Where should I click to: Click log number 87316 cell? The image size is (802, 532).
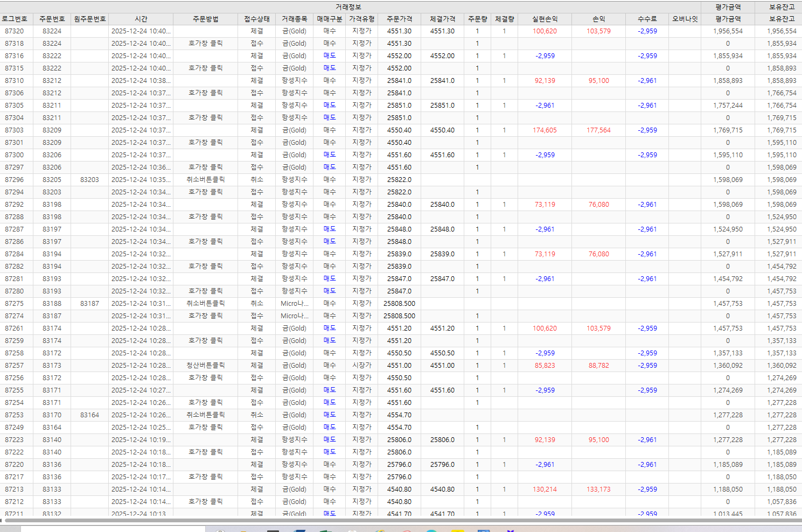[15, 56]
